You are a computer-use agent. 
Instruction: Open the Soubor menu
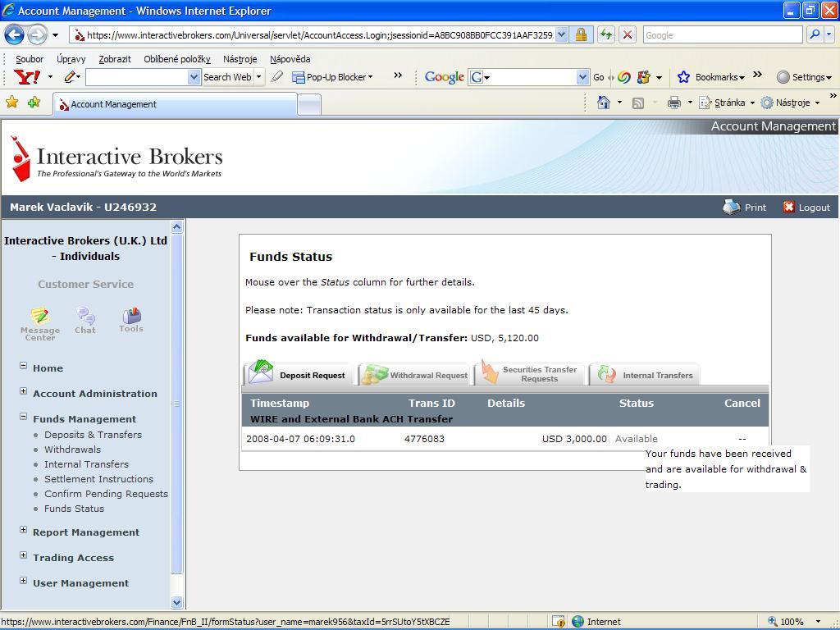(x=30, y=59)
